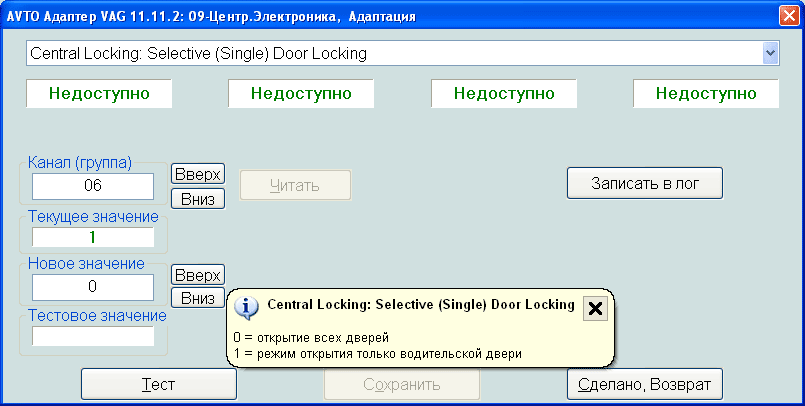
Task: Click Сделано, Возврат to go back
Action: (644, 384)
